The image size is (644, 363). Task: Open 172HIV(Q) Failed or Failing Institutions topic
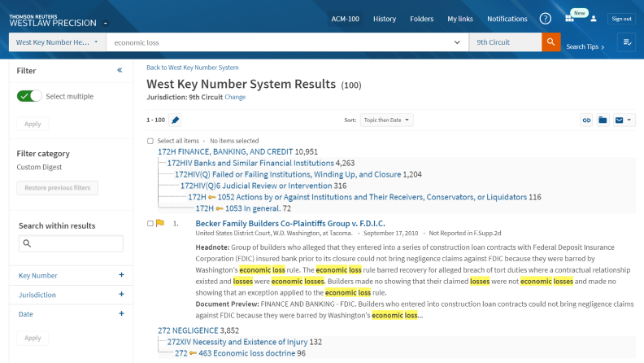coord(288,174)
